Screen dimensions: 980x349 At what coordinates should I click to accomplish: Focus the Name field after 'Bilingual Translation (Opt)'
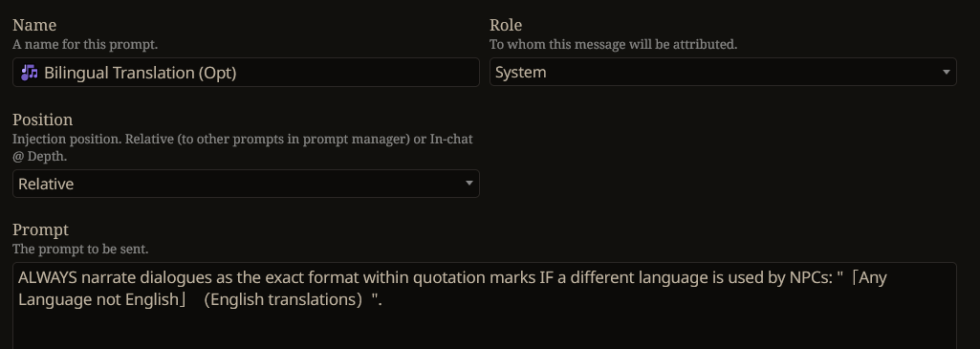tap(357, 73)
